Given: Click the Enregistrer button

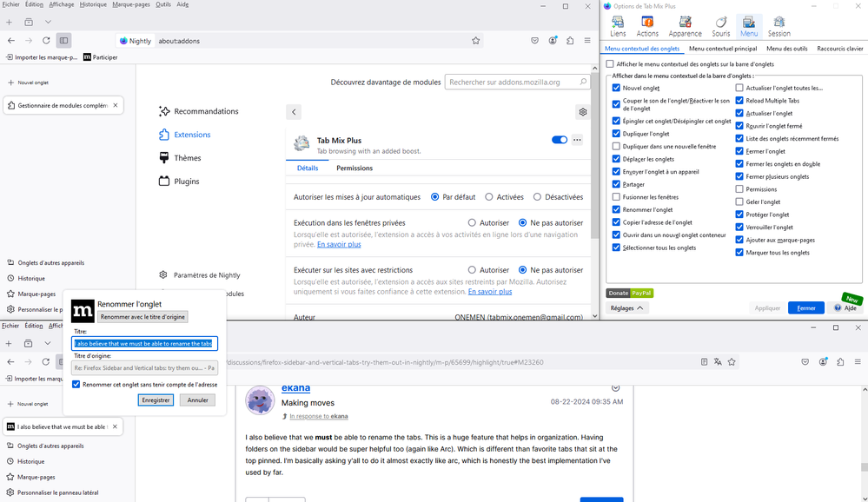Looking at the screenshot, I should click(x=156, y=400).
